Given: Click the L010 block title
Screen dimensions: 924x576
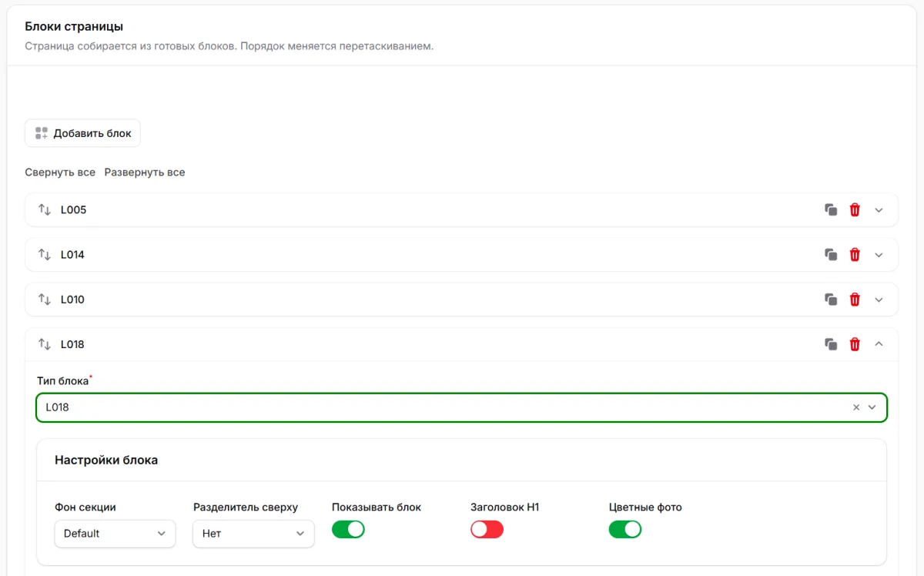Looking at the screenshot, I should 72,300.
